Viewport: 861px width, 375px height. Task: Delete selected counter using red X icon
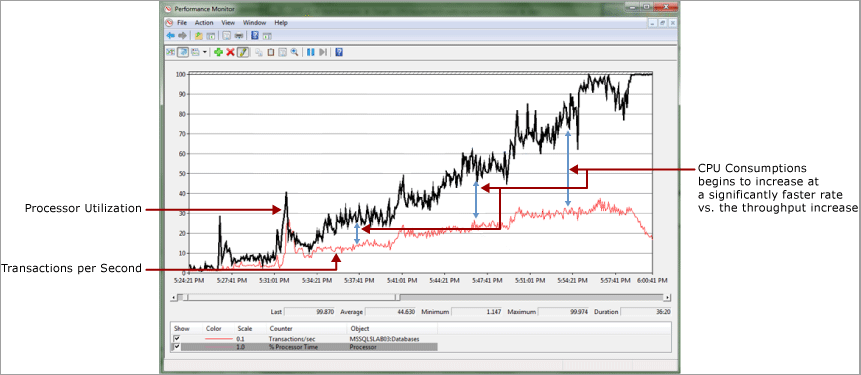click(231, 52)
